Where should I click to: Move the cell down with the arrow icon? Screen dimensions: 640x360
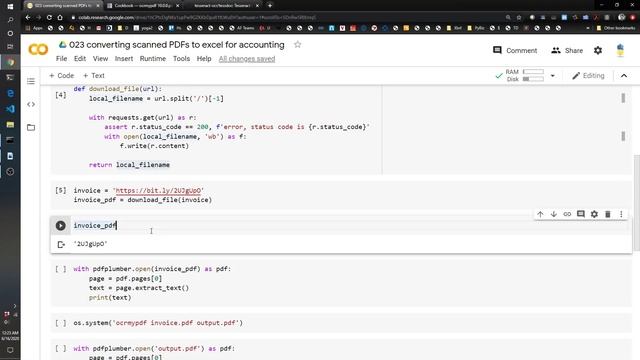(x=553, y=214)
